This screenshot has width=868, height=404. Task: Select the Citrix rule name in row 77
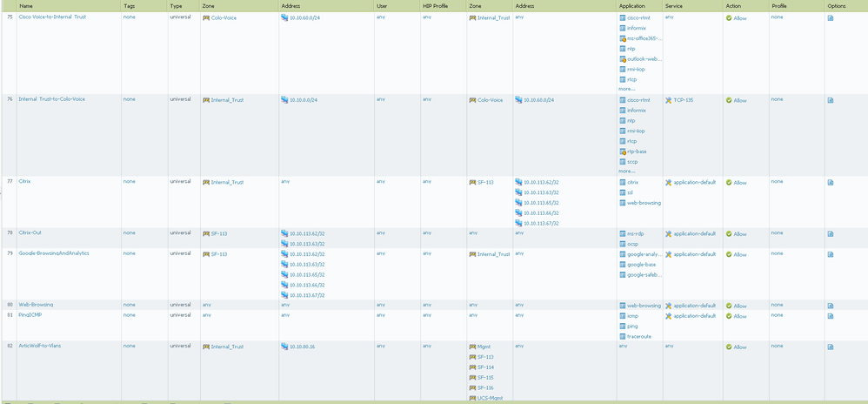(x=24, y=181)
